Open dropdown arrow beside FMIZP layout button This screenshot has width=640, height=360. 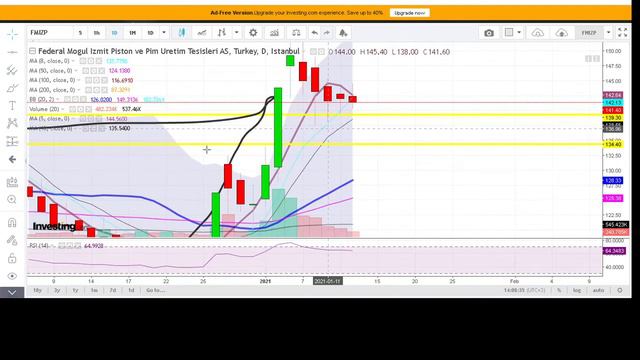pyautogui.click(x=609, y=33)
